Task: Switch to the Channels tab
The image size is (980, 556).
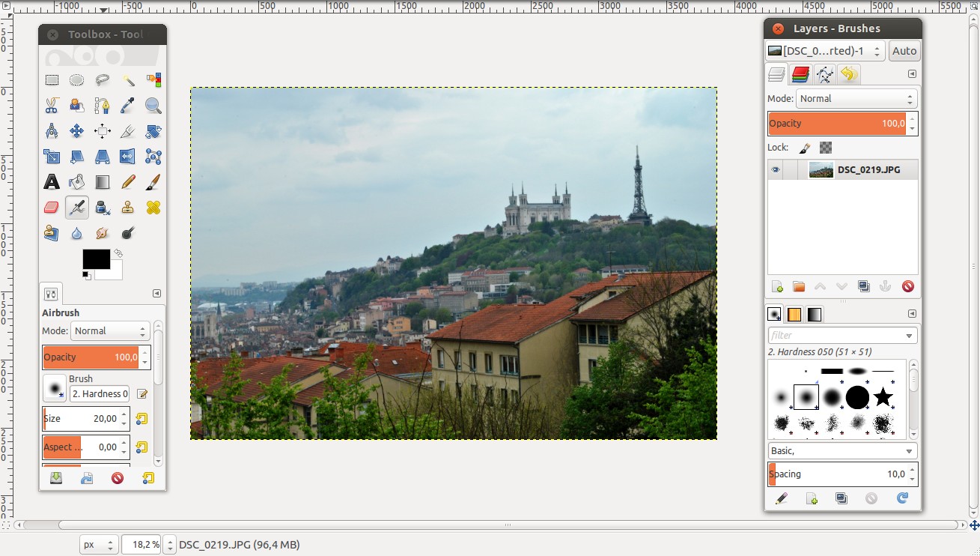Action: (800, 74)
